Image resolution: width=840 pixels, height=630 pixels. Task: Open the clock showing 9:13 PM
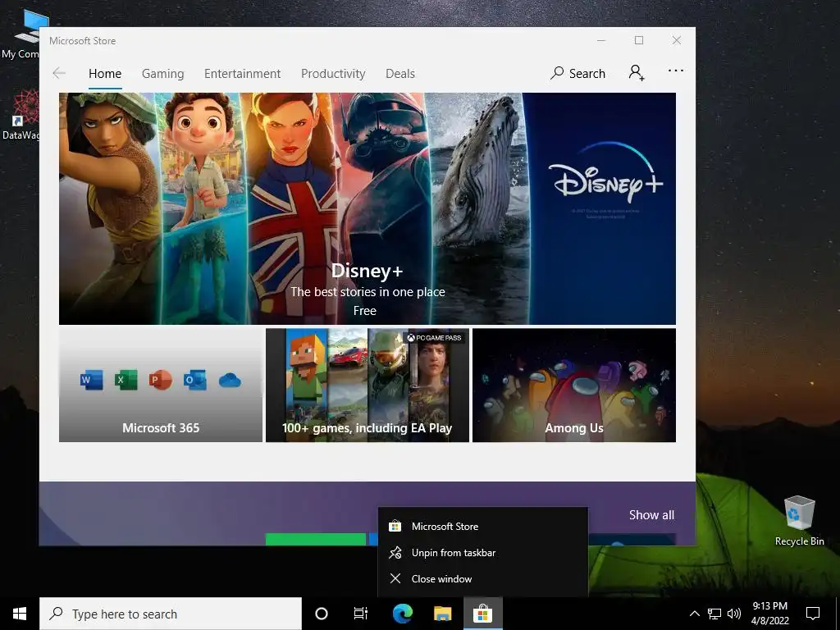[x=769, y=614]
